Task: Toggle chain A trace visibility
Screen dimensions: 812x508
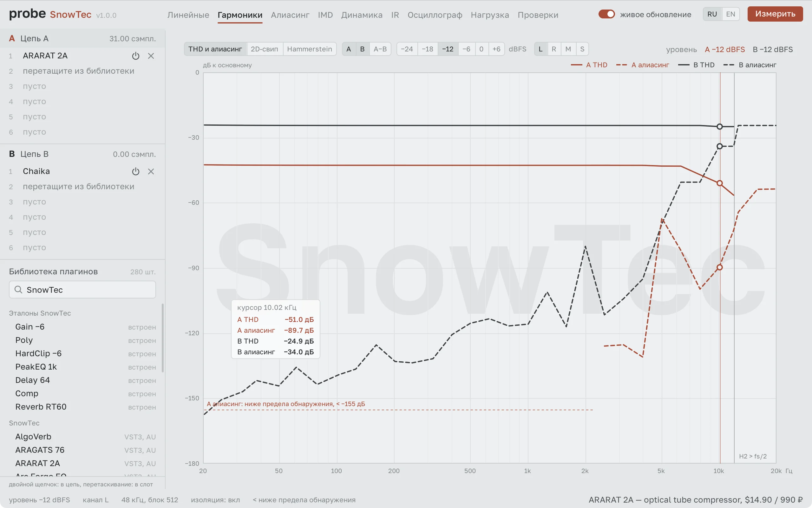Action: pos(349,49)
